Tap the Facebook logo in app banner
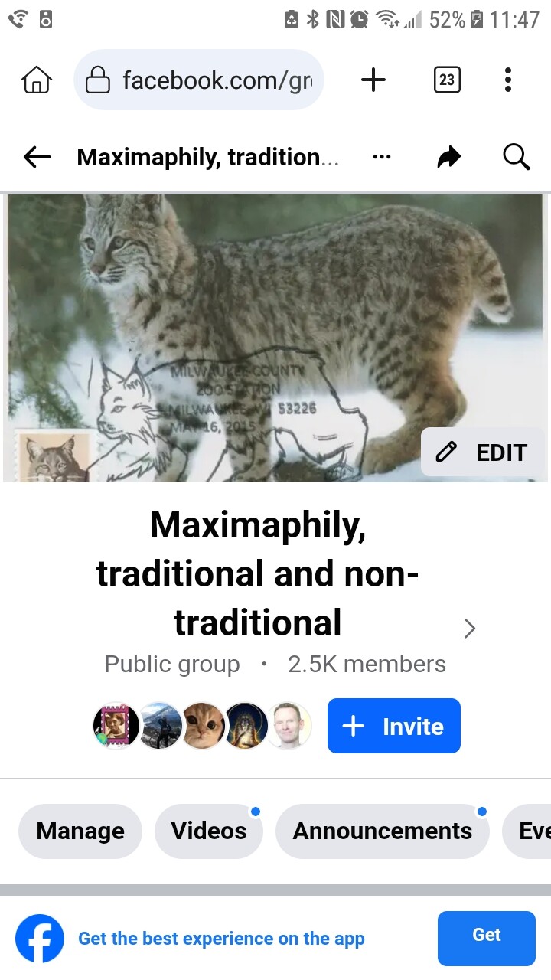The width and height of the screenshot is (551, 980). [x=40, y=939]
